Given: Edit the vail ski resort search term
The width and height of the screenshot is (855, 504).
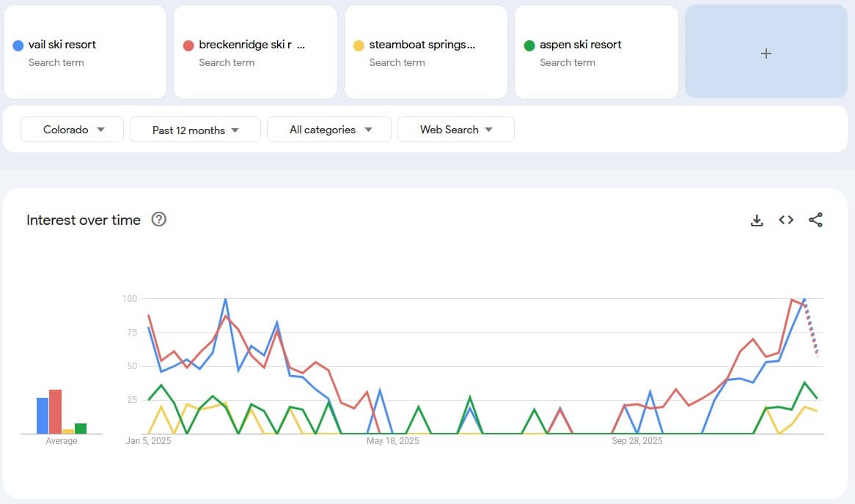Looking at the screenshot, I should pyautogui.click(x=62, y=45).
